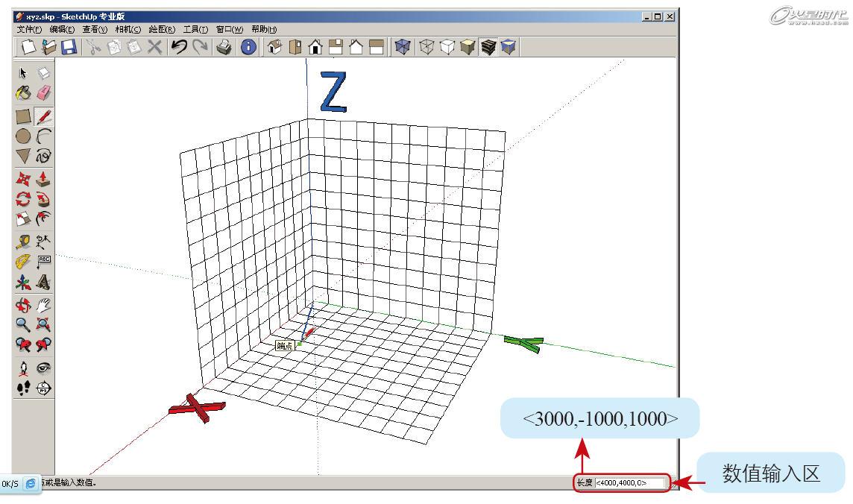
Task: Choose the Paint Bucket tool
Action: (x=23, y=93)
